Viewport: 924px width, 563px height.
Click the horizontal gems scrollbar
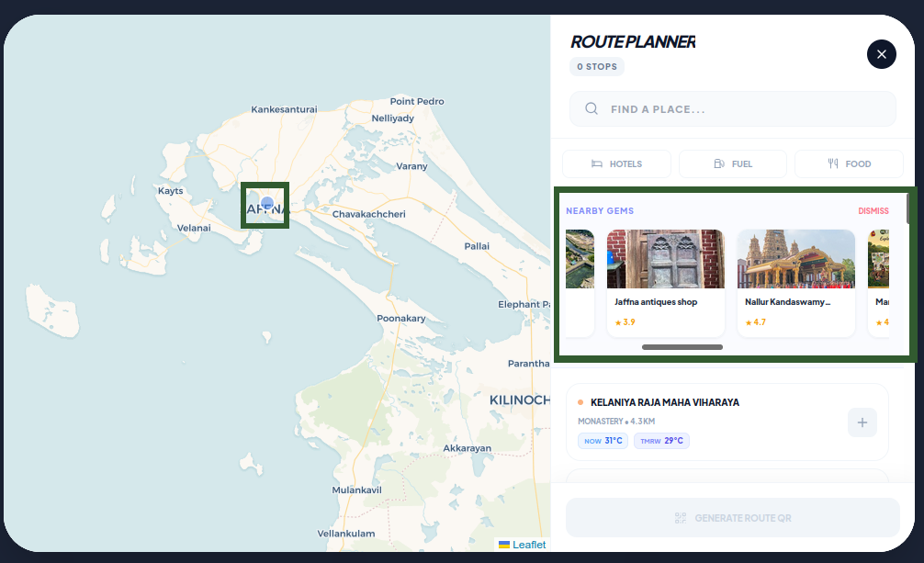(x=682, y=347)
